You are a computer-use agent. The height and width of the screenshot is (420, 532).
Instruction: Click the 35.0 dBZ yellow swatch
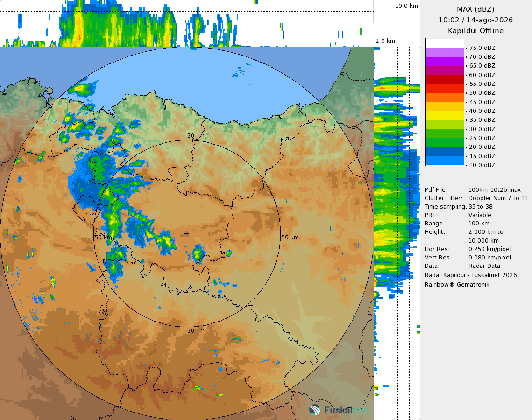click(445, 116)
